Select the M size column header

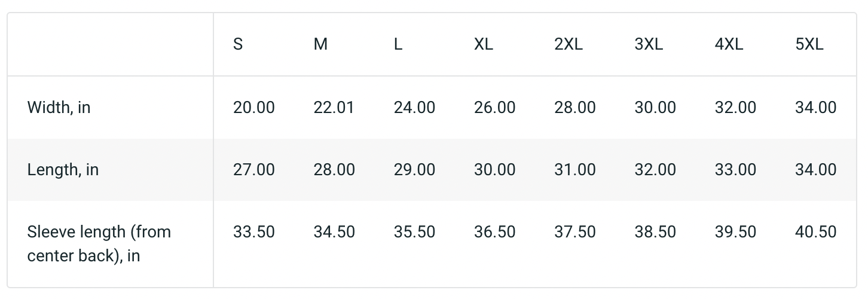[320, 44]
